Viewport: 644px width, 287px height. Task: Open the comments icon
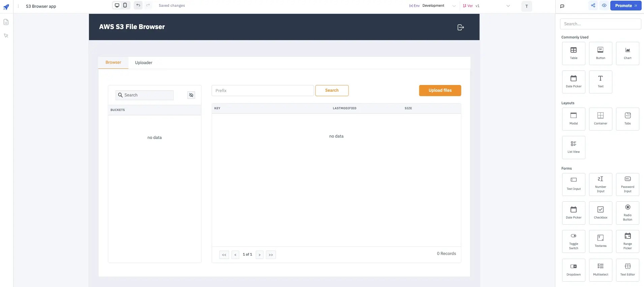562,6
